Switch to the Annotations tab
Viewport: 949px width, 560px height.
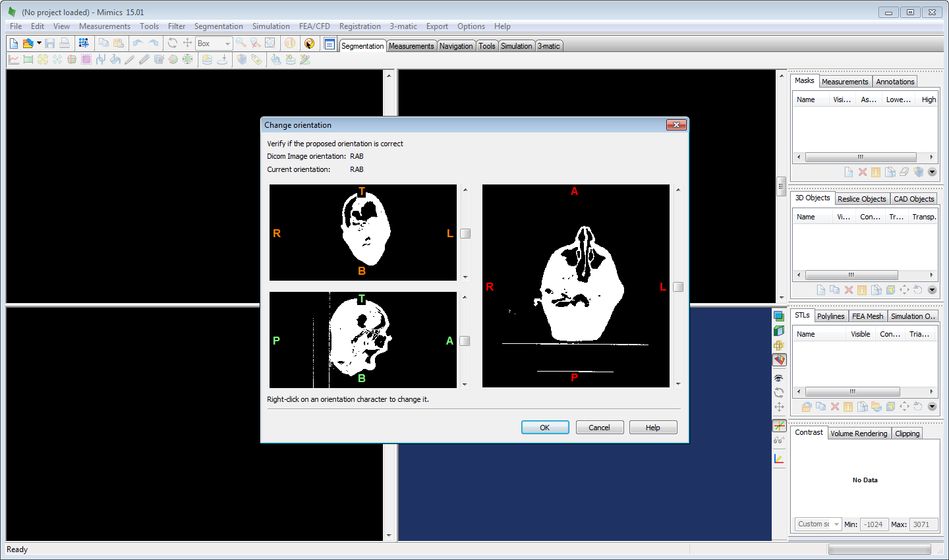tap(895, 82)
